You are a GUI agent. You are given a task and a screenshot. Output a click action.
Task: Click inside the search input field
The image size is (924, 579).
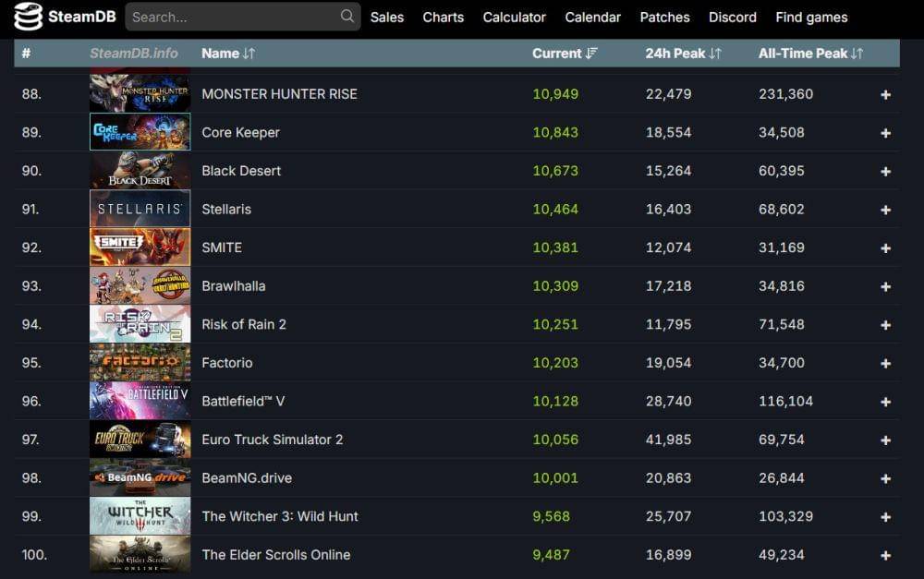pyautogui.click(x=231, y=16)
